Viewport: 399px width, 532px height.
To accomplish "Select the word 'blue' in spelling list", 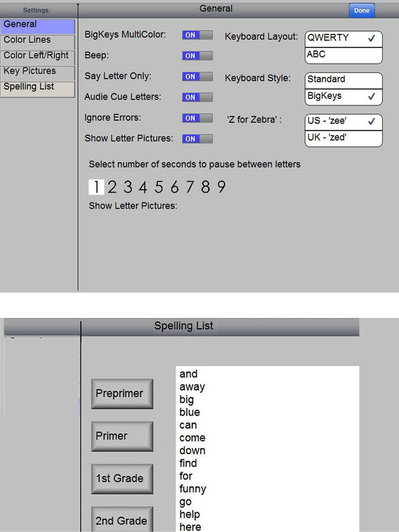I will [x=190, y=412].
